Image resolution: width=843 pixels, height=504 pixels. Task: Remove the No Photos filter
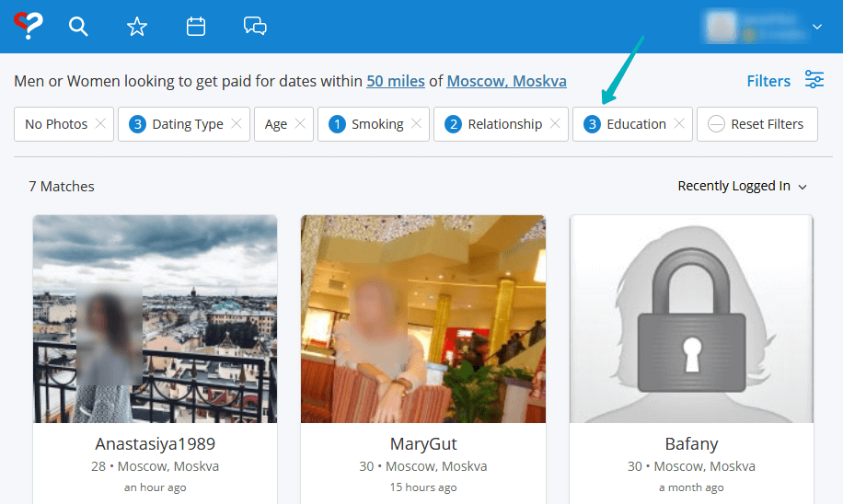coord(100,124)
